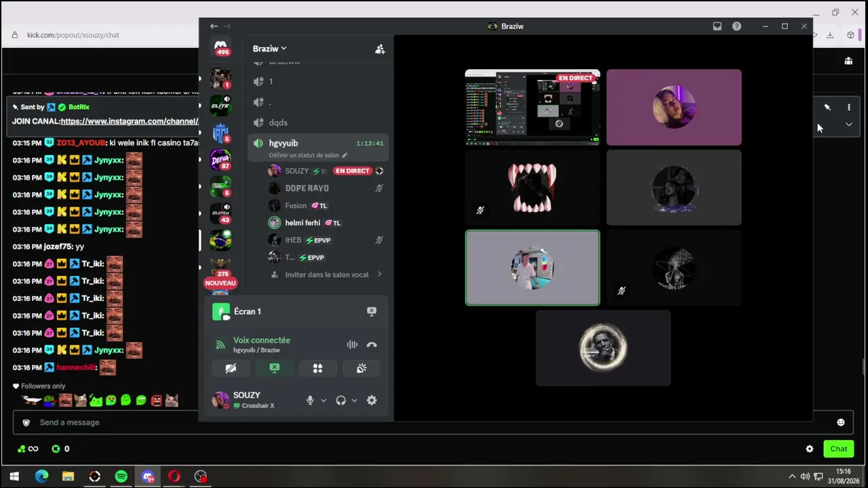Toggle noise suppression waveform icon
Viewport: 868px width, 488px height.
(352, 344)
